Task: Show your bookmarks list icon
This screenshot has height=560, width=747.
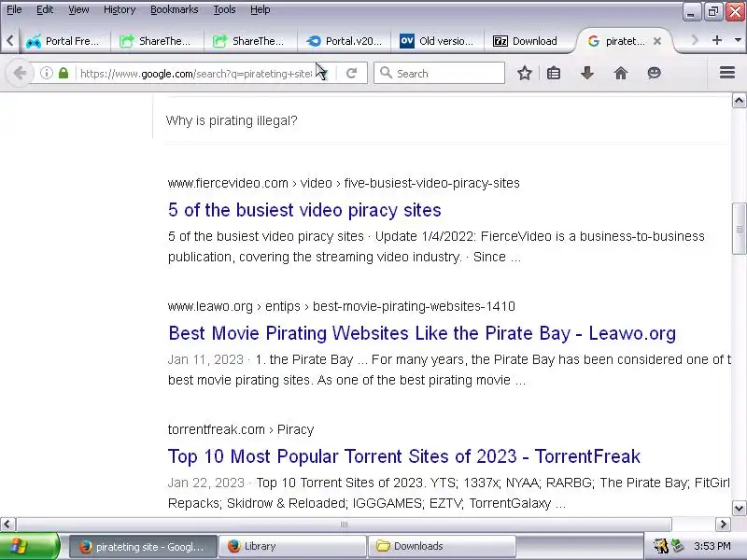Action: (554, 74)
